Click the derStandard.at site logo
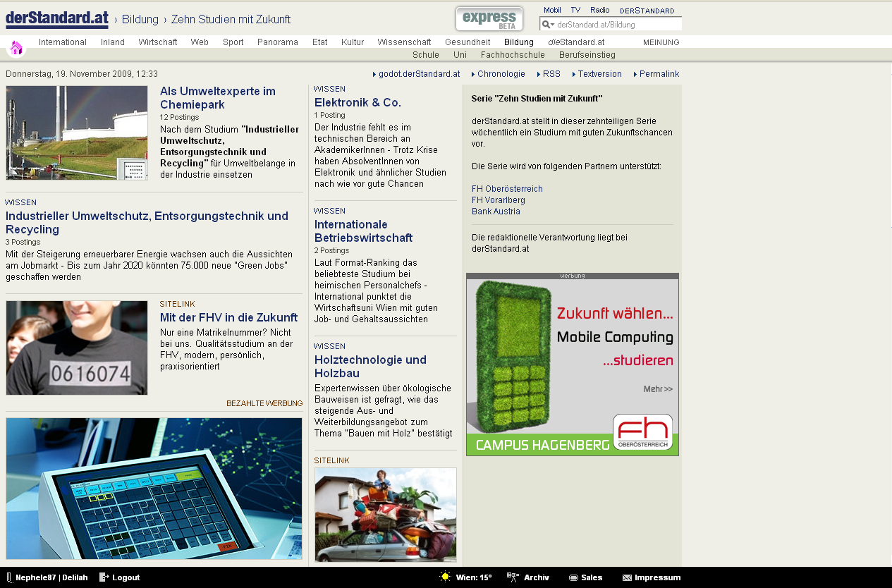This screenshot has height=588, width=892. point(57,19)
